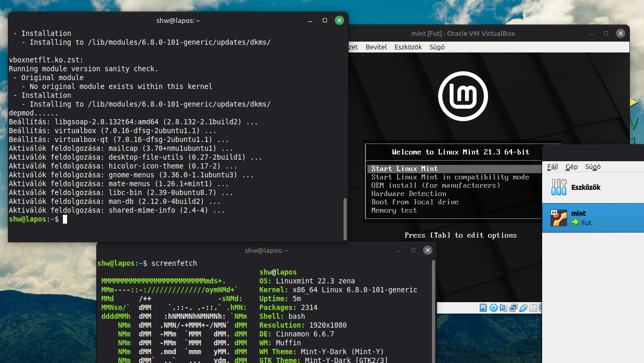Select Start Linux Mint in compatibility mode
Viewport: 644px width, 363px height.
tap(450, 177)
